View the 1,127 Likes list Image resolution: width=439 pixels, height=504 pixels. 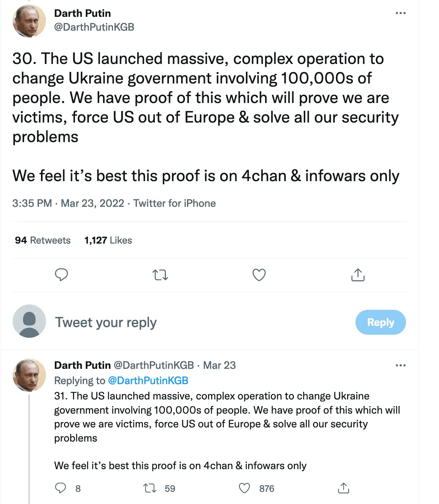[108, 241]
